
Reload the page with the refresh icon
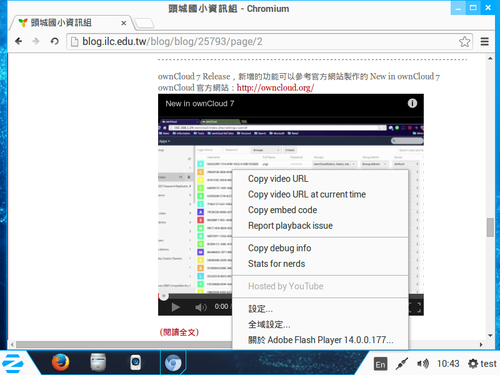[54, 41]
